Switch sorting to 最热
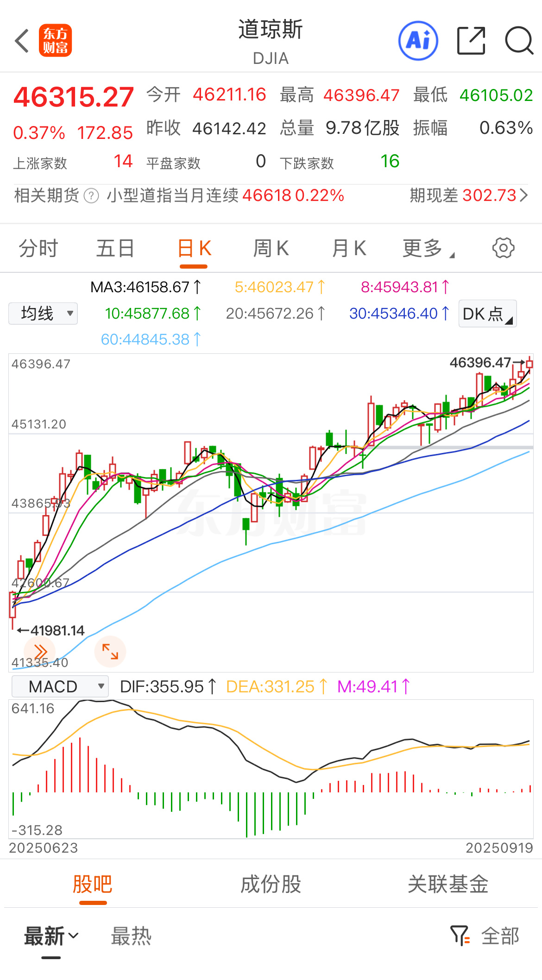Viewport: 542px width, 980px height. [x=131, y=936]
